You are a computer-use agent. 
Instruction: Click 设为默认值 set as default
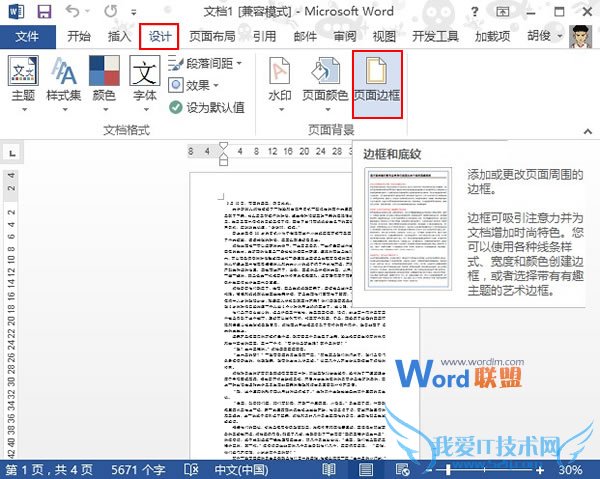point(207,107)
